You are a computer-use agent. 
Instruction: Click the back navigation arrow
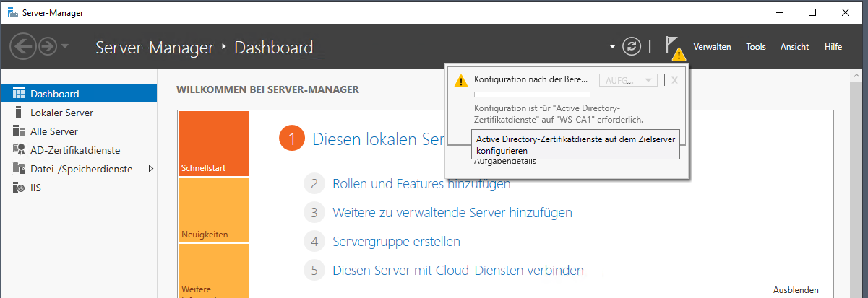23,47
